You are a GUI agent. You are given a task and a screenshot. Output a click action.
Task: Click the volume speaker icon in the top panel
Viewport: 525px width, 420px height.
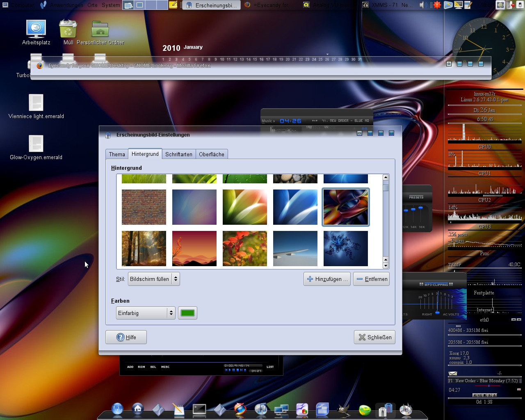422,5
